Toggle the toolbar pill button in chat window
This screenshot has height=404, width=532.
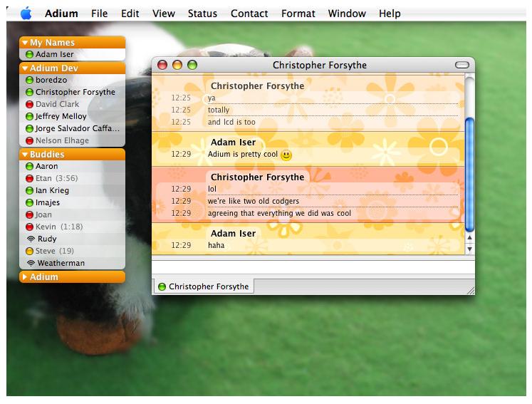tap(462, 66)
